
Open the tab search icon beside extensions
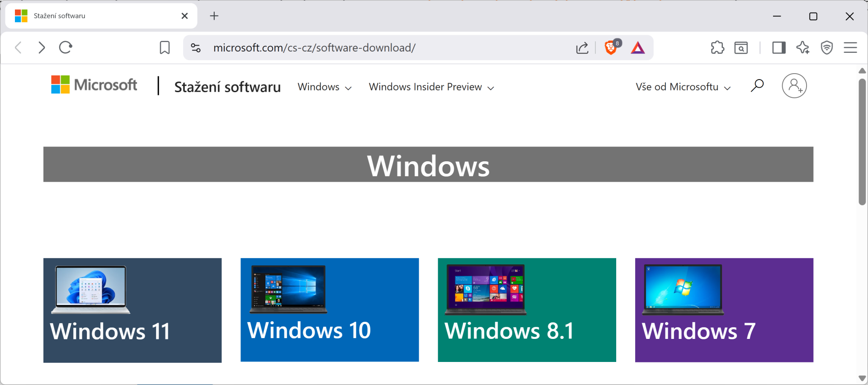(741, 47)
